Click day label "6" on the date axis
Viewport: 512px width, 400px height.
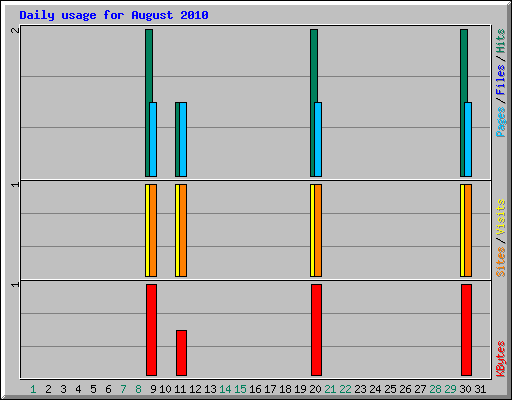tap(108, 389)
